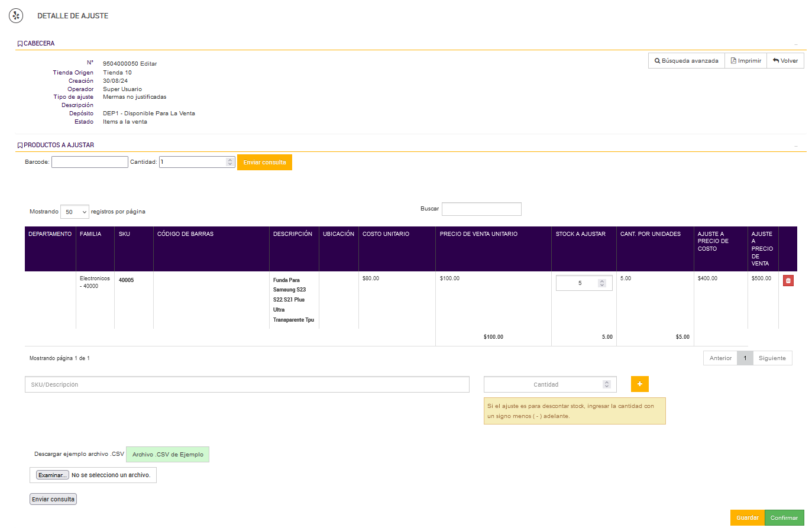This screenshot has width=812, height=528.
Task: Click the yellow plus add-product button
Action: pyautogui.click(x=639, y=384)
